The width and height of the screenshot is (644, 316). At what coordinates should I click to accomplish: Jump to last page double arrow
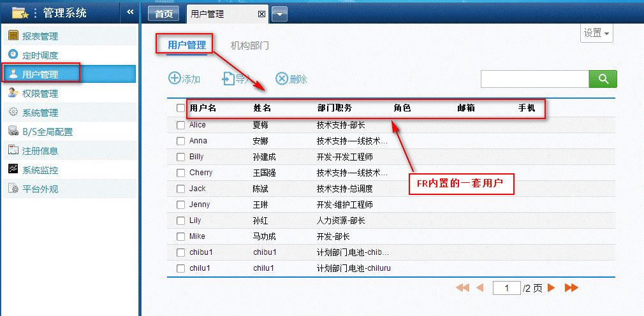[x=571, y=288]
